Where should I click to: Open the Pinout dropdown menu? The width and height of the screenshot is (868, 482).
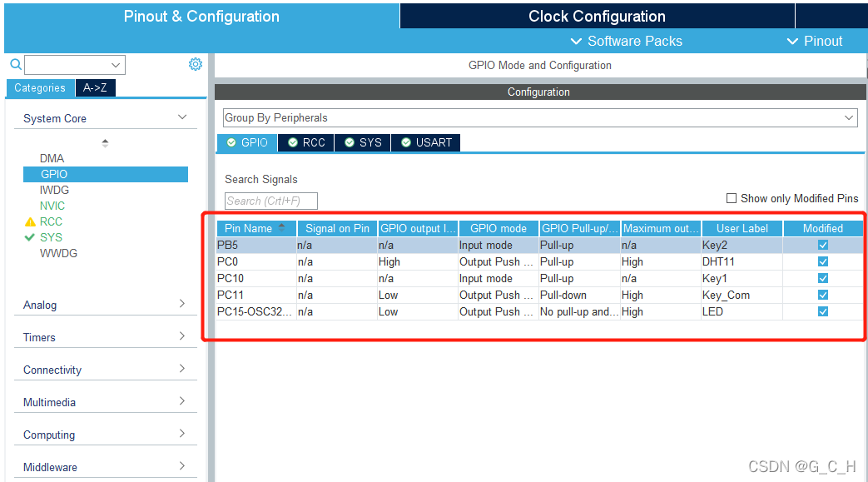pyautogui.click(x=815, y=41)
